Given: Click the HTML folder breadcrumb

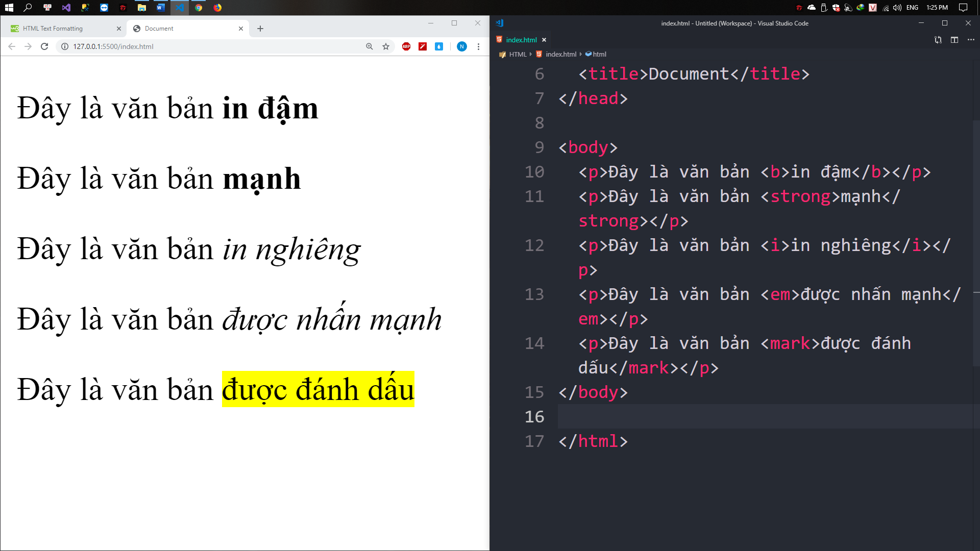Looking at the screenshot, I should pos(517,54).
